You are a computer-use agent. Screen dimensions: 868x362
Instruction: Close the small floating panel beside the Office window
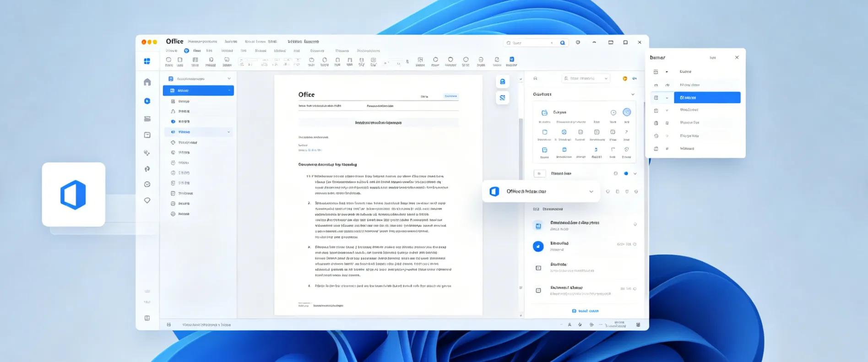pos(737,58)
